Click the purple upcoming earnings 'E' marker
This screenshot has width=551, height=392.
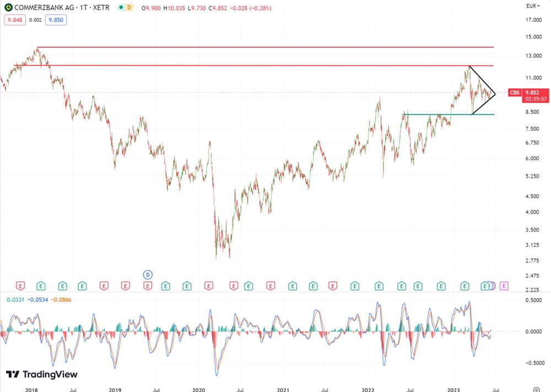(x=504, y=286)
